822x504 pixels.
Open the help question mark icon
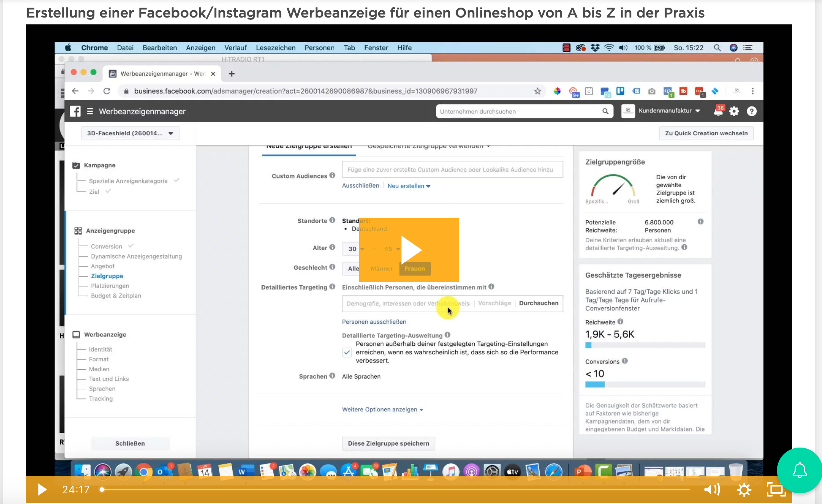(751, 111)
